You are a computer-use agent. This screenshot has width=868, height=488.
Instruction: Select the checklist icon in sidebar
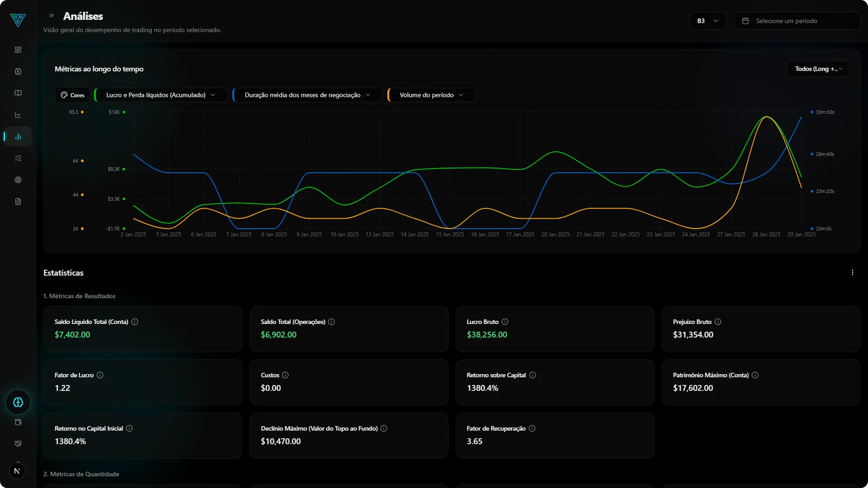18,158
